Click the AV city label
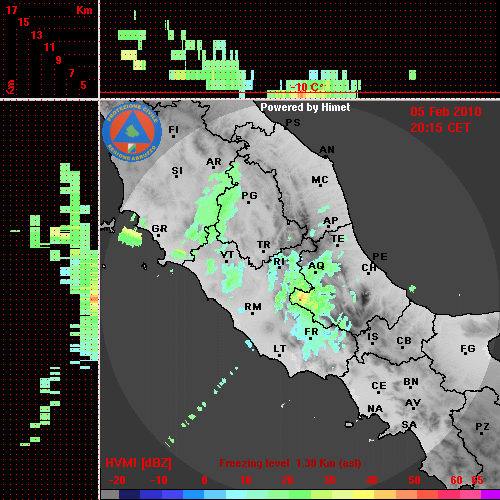This screenshot has height=500, width=500. pyautogui.click(x=413, y=403)
